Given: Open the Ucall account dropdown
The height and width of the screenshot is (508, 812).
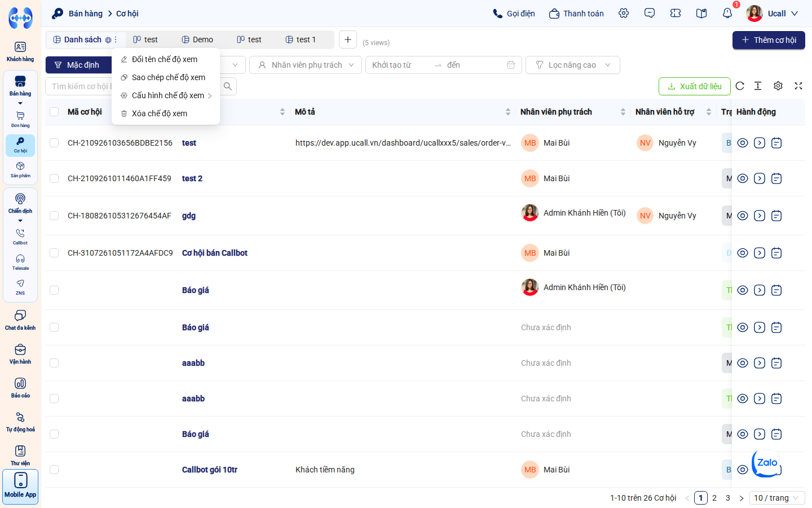Looking at the screenshot, I should click(x=773, y=13).
